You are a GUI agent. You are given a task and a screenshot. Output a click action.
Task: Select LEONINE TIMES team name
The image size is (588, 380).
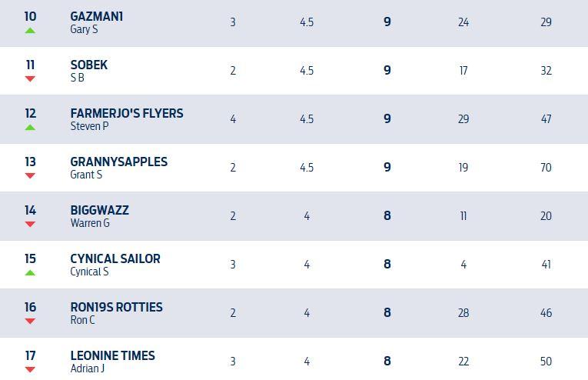point(112,355)
